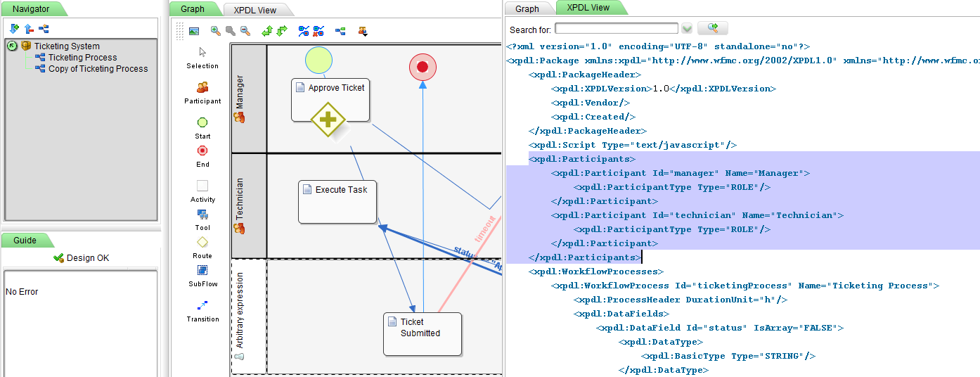Click the zoom in magnifier icon
This screenshot has height=377, width=980.
coord(216,31)
